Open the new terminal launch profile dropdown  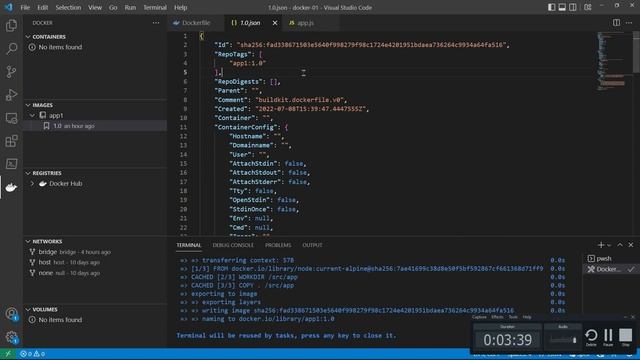609,245
